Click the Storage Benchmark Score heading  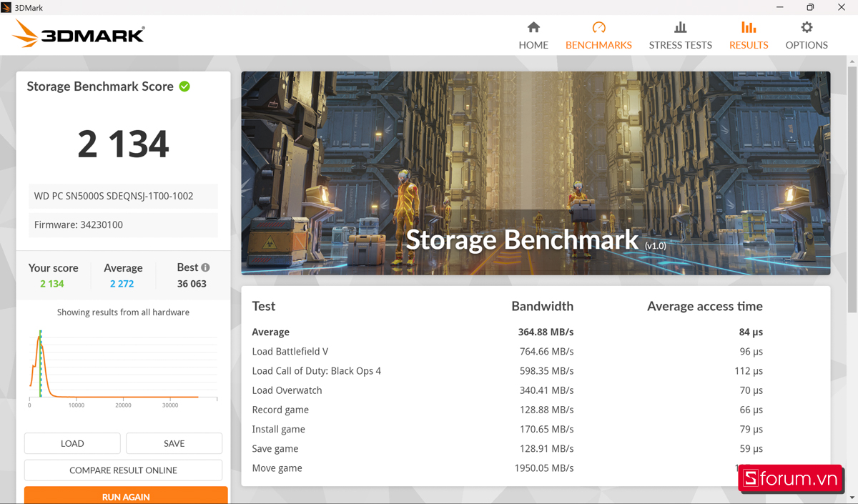tap(100, 87)
